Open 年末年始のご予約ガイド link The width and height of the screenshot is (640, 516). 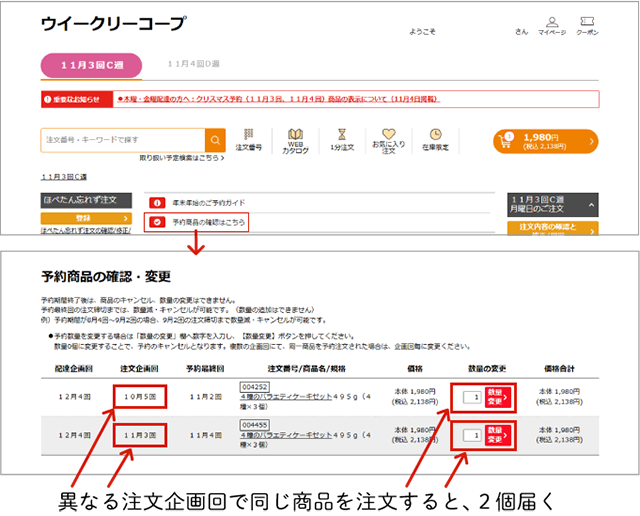209,202
